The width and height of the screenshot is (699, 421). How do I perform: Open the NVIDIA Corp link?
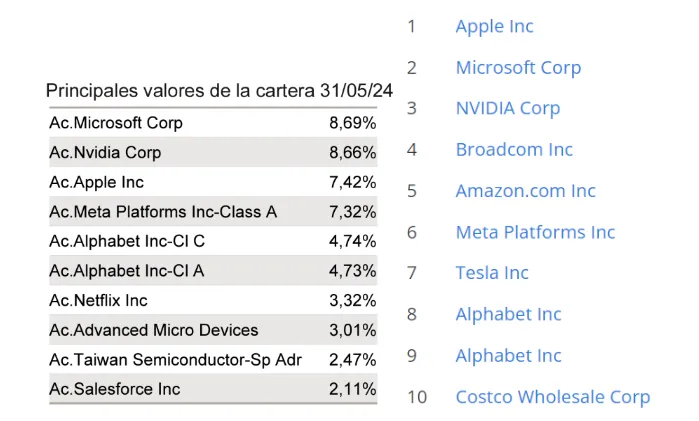507,109
